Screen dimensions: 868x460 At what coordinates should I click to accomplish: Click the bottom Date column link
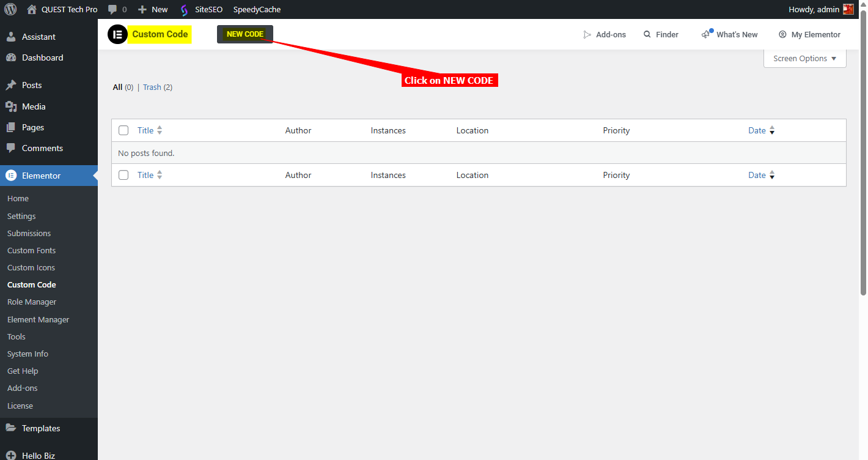[x=757, y=175]
